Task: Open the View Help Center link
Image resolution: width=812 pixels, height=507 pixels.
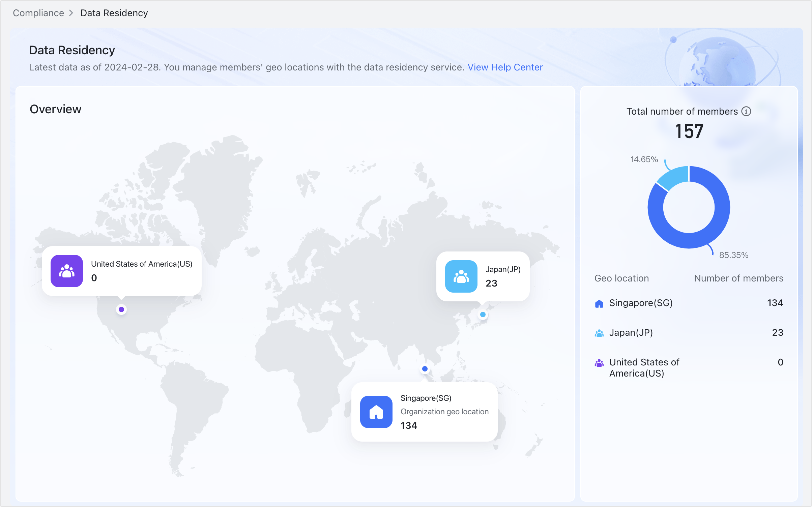Action: pyautogui.click(x=505, y=67)
